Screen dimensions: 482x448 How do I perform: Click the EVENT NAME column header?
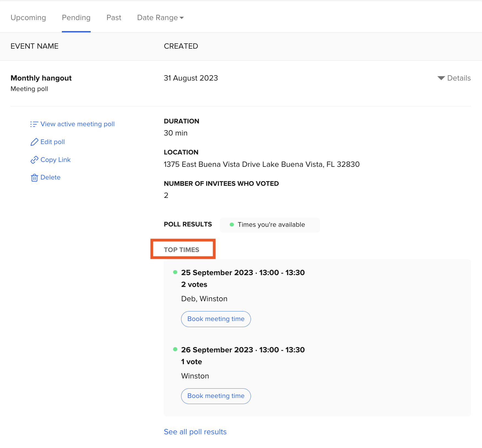35,46
